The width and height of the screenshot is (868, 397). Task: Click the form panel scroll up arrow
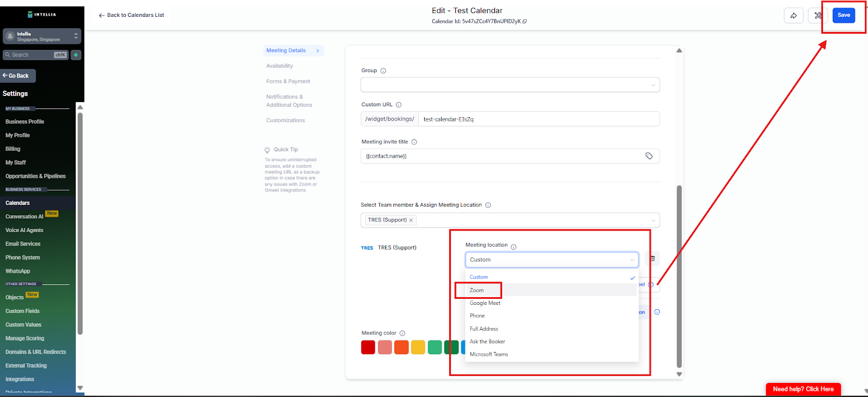(679, 50)
